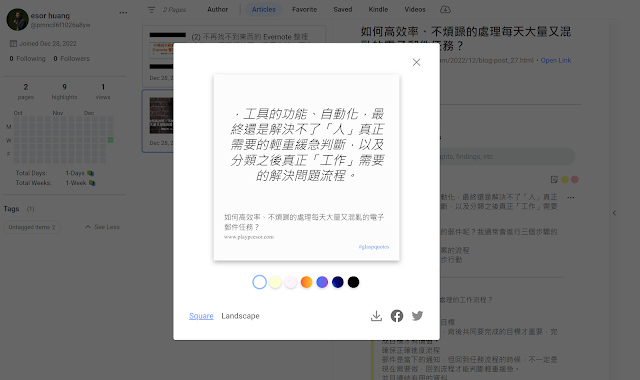Switch to the Saved tab

pos(343,9)
